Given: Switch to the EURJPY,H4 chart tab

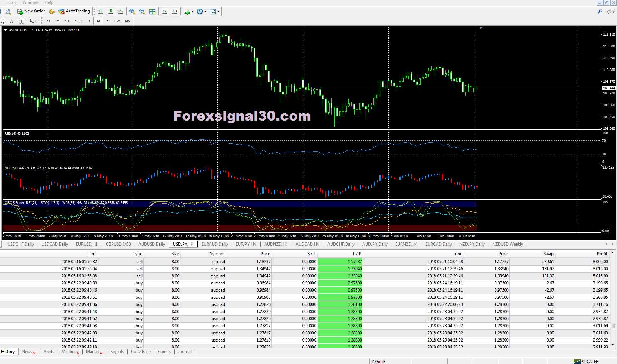Looking at the screenshot, I should (x=246, y=244).
